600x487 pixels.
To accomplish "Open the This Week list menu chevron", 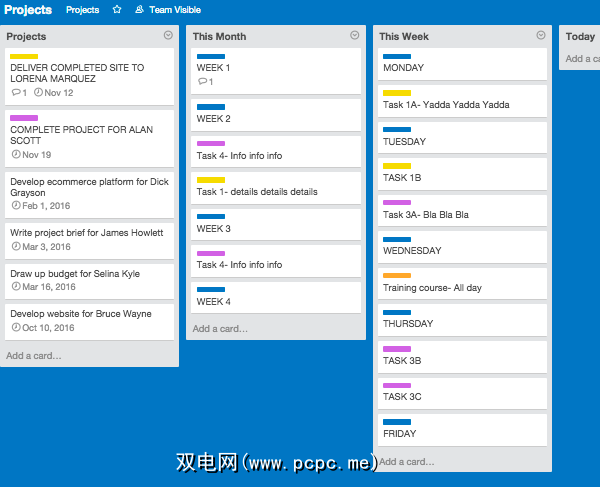I will (541, 35).
